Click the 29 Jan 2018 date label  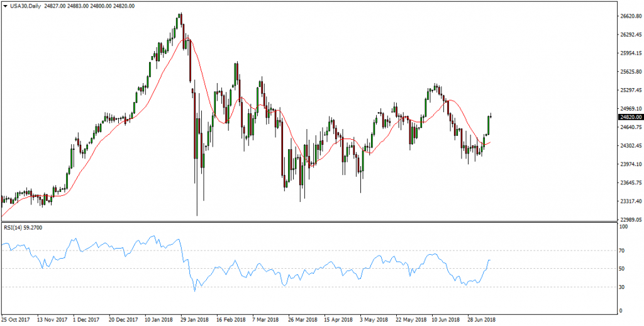tap(194, 319)
